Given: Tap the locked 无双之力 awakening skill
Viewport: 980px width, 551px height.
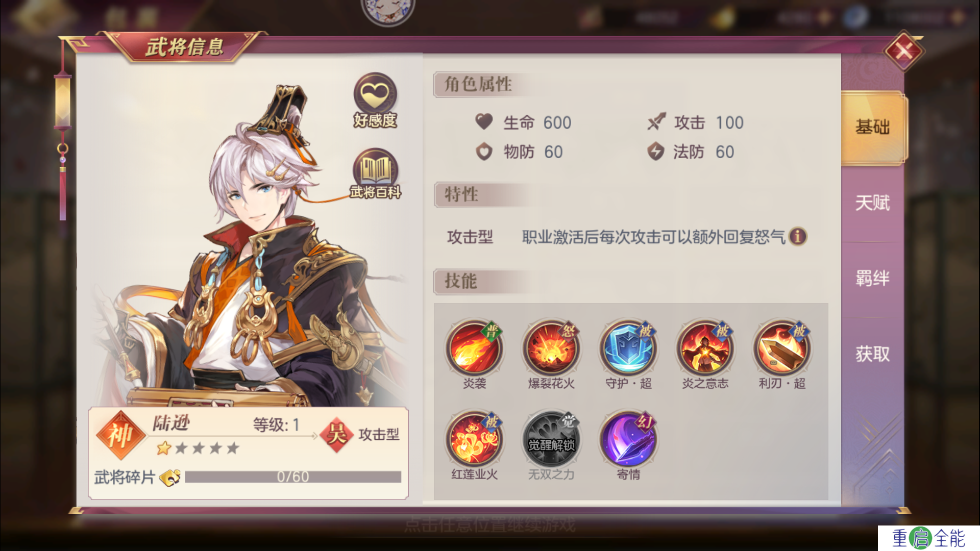Looking at the screenshot, I should click(x=551, y=439).
